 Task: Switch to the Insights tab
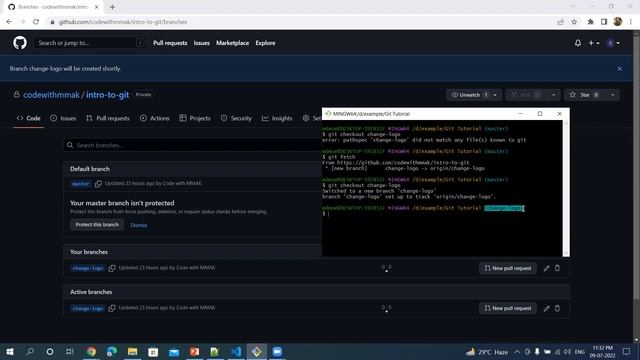pos(277,118)
